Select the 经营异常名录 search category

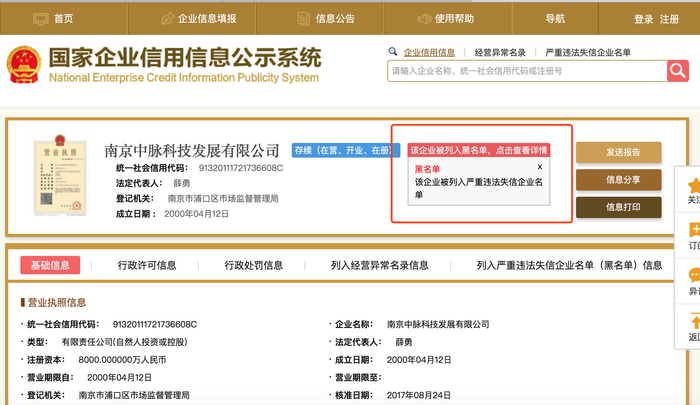click(500, 52)
